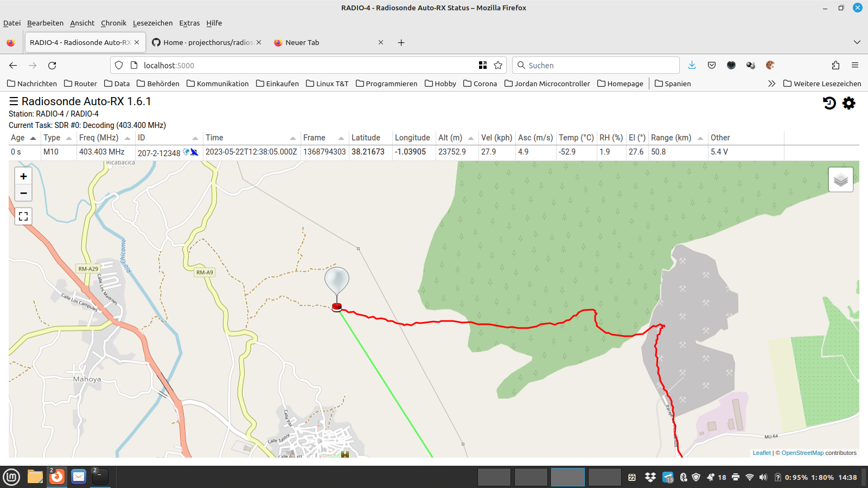This screenshot has width=868, height=488.
Task: Open the Firefox application menu
Action: (x=855, y=65)
